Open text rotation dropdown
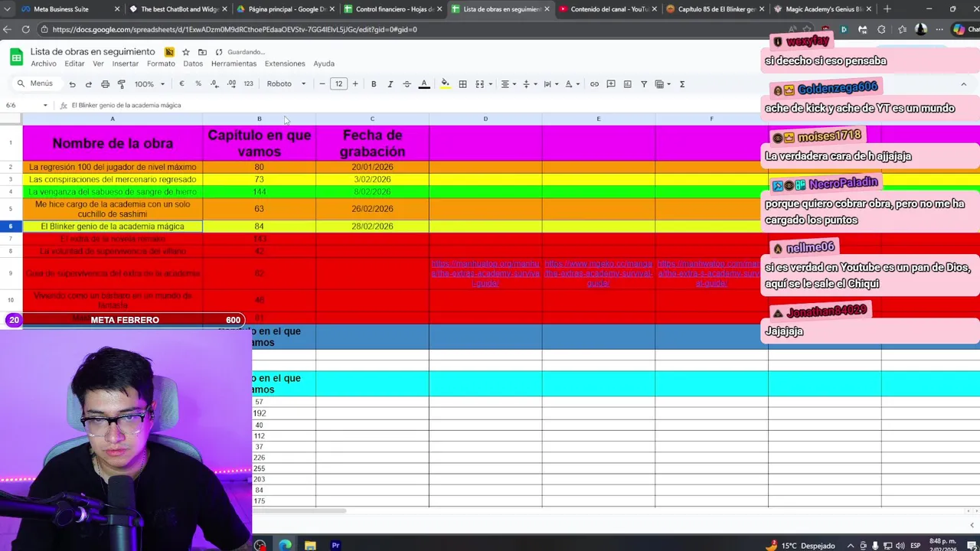The height and width of the screenshot is (551, 980). tap(572, 84)
